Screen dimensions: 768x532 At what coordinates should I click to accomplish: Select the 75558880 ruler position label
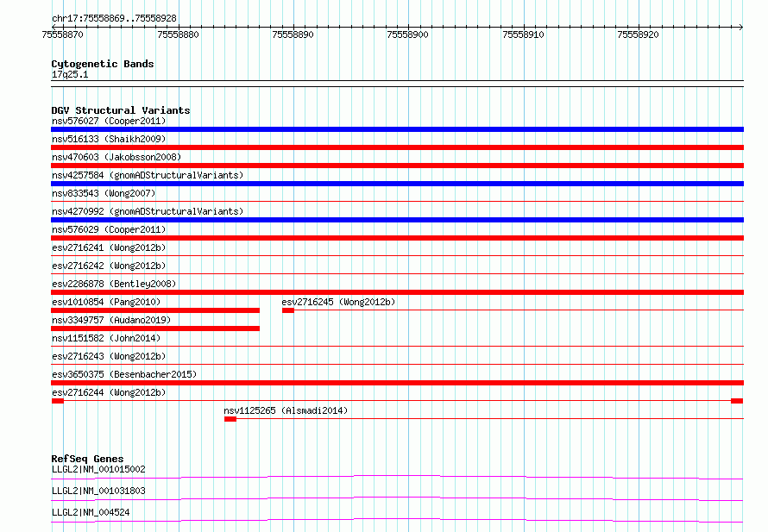179,34
